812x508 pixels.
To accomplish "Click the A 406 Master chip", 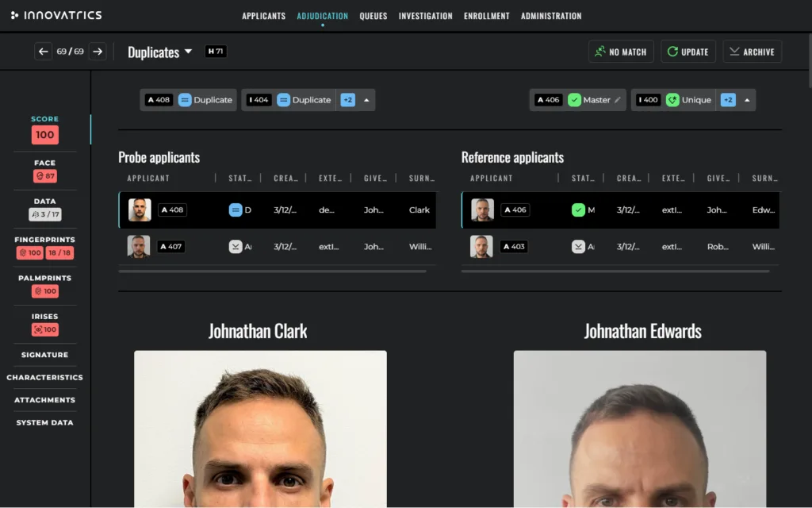I will tap(577, 100).
